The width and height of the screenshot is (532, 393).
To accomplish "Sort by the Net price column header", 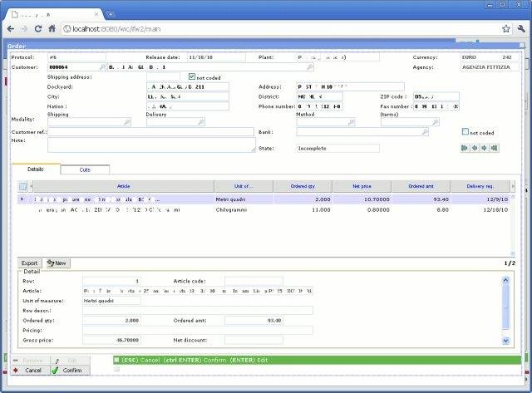I will pyautogui.click(x=362, y=186).
